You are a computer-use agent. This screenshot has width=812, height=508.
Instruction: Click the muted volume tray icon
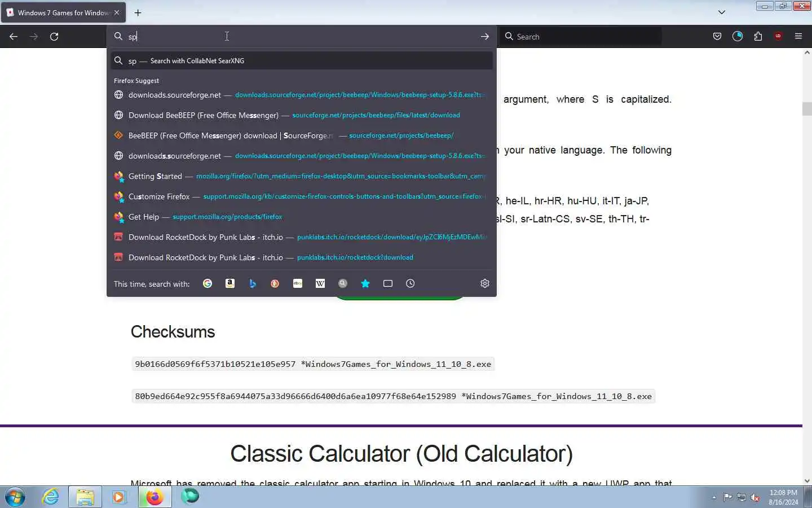pyautogui.click(x=756, y=497)
